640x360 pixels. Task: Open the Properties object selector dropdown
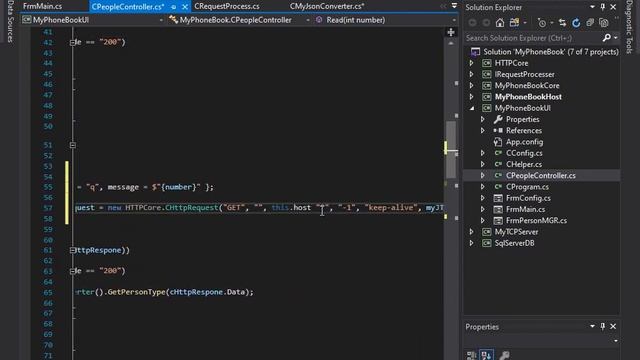(x=616, y=341)
